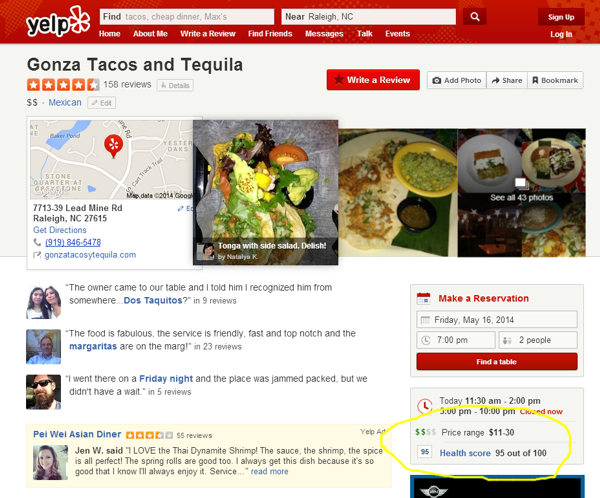Bookmark this restaurant

click(x=555, y=80)
